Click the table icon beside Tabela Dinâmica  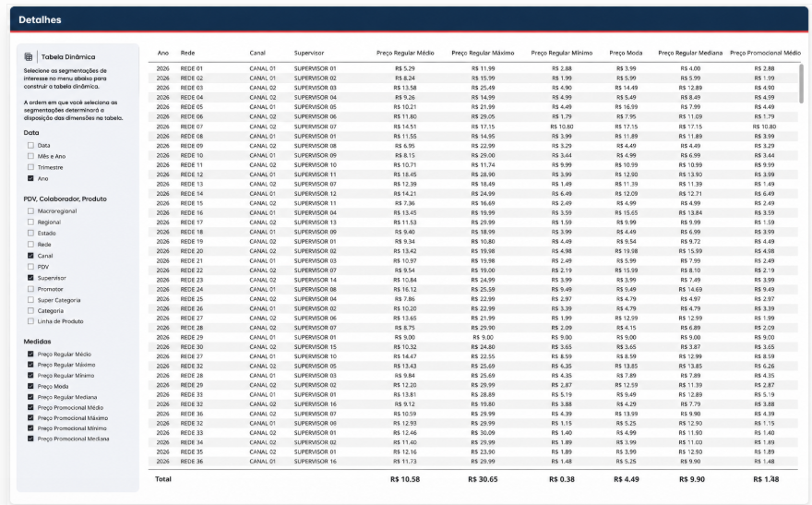click(29, 57)
